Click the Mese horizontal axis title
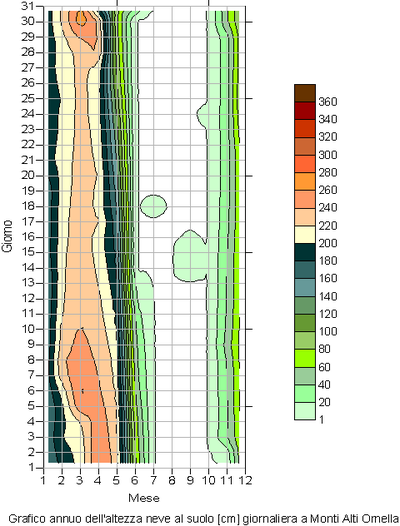This screenshot has height=526, width=400. [x=144, y=498]
